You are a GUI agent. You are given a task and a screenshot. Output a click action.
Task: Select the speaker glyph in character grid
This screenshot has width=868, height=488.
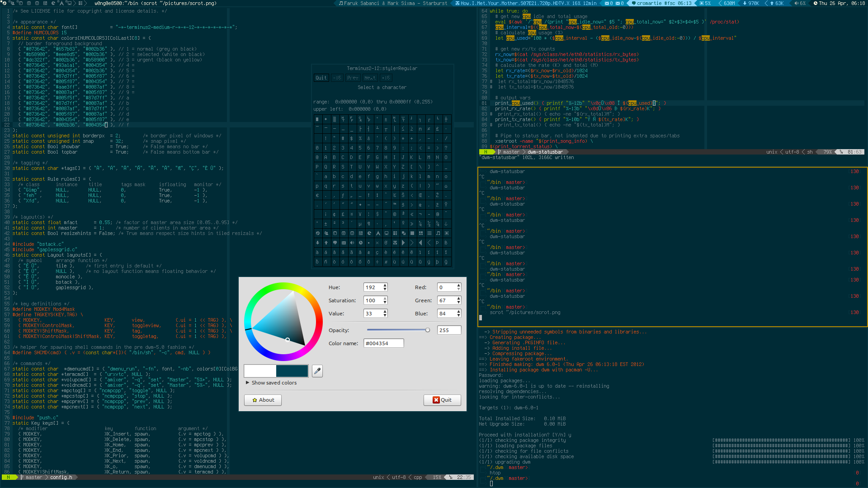pyautogui.click(x=352, y=243)
